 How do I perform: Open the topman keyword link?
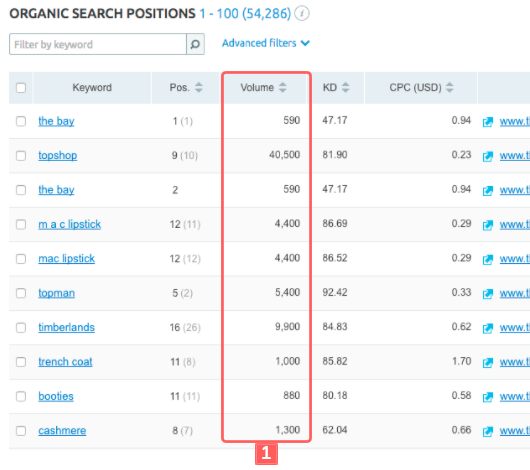56,293
